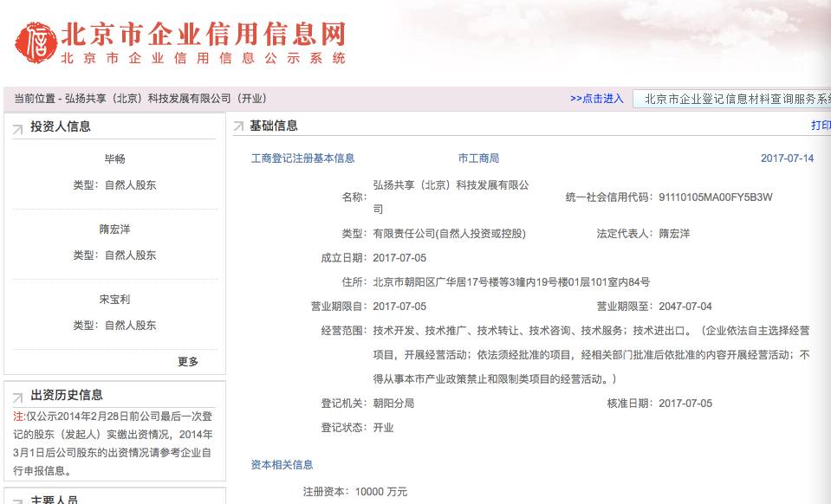Viewport: 831px width, 504px height.
Task: Click 类型：自然人股东 under 毕畅
Action: tap(114, 185)
